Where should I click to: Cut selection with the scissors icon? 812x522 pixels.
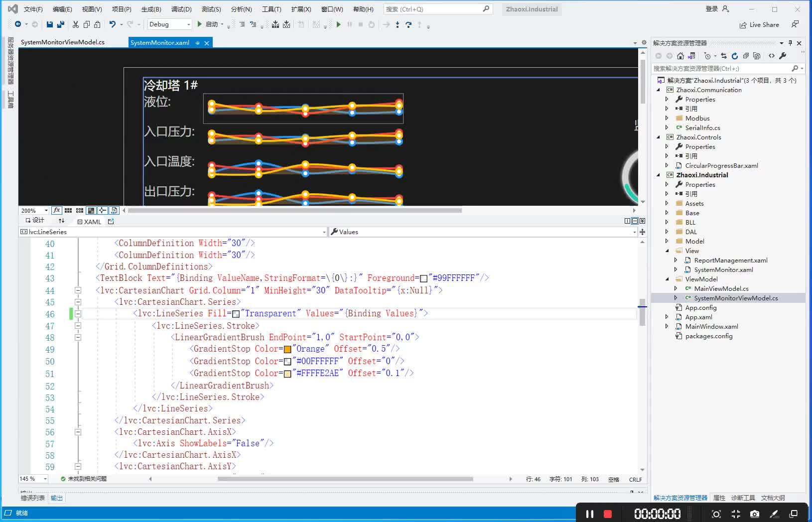click(x=76, y=24)
